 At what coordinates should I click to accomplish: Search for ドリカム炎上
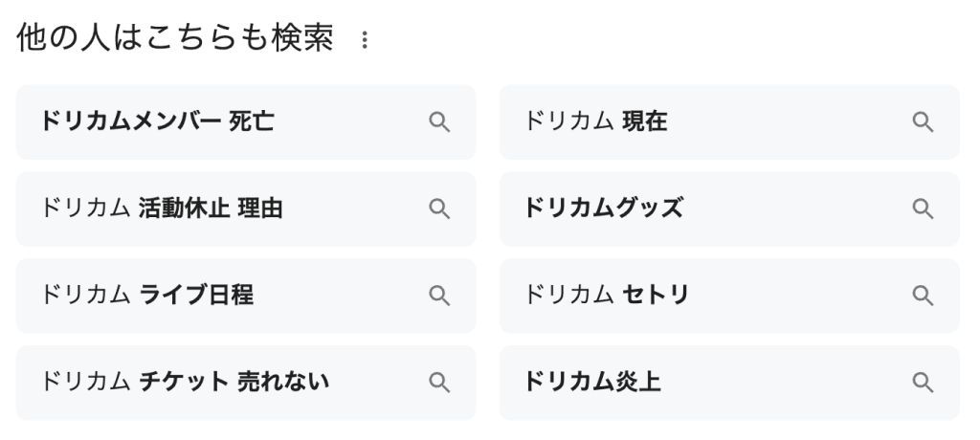(592, 383)
